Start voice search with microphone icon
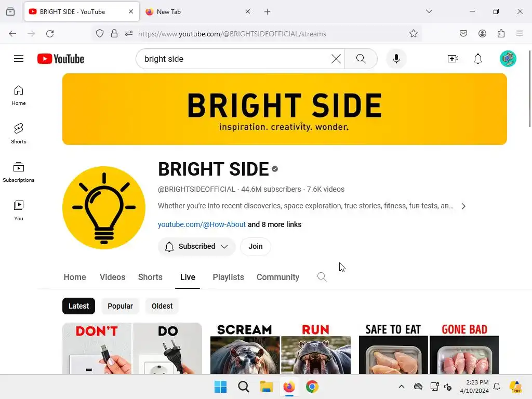 pyautogui.click(x=396, y=59)
